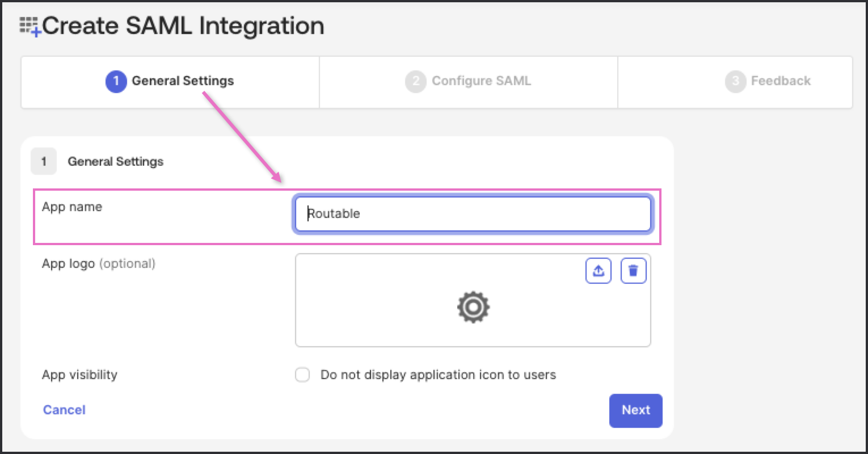Click the 'Create SAML Integration' page title

[x=185, y=25]
